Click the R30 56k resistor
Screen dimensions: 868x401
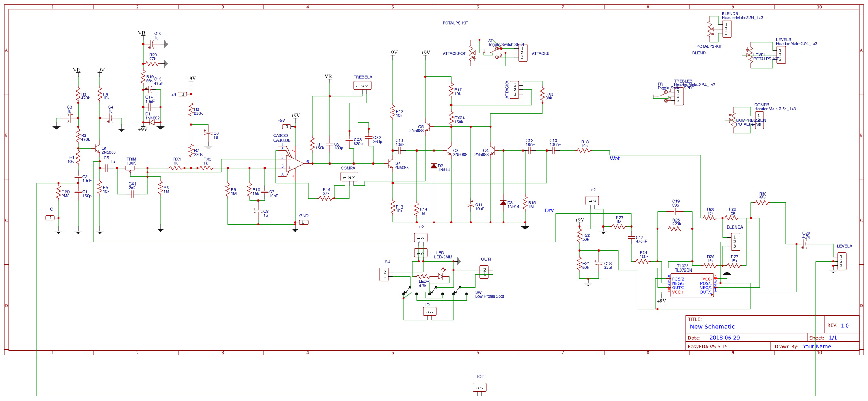click(762, 202)
